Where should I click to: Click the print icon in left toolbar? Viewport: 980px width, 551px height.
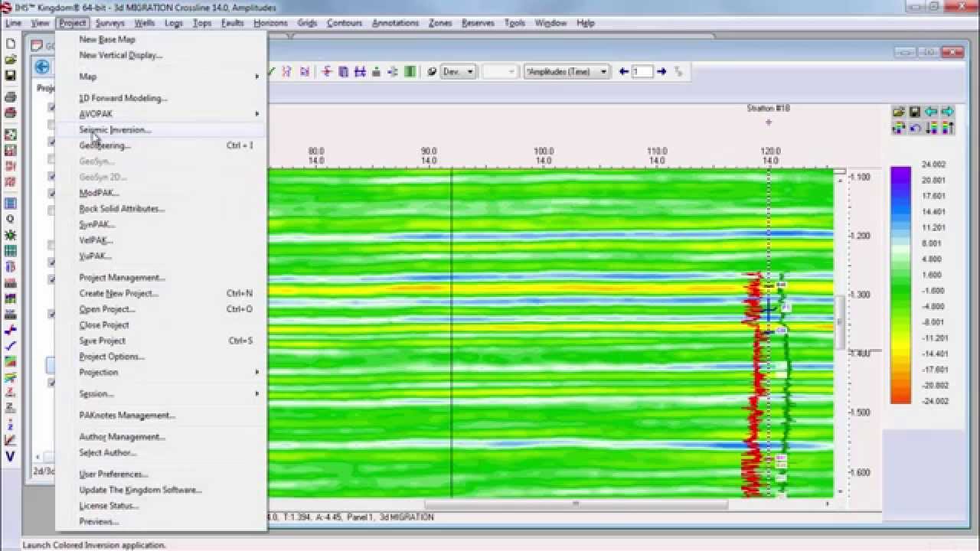(11, 97)
